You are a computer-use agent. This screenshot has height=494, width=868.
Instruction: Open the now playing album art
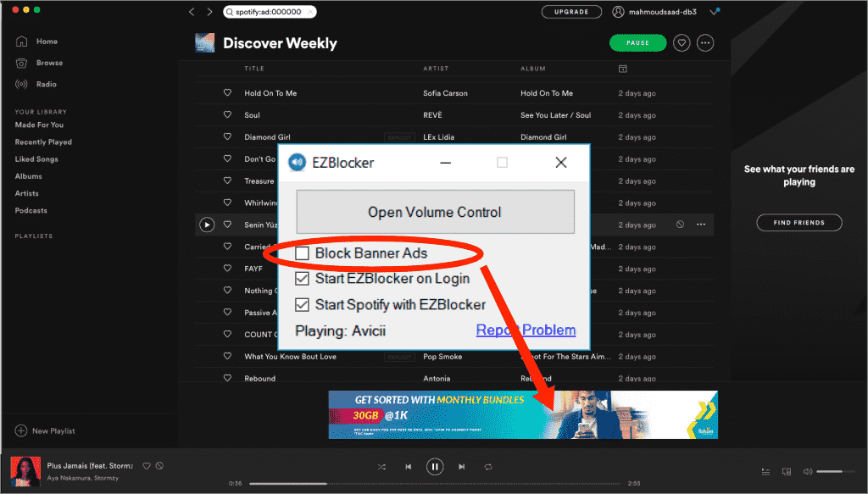click(x=25, y=471)
